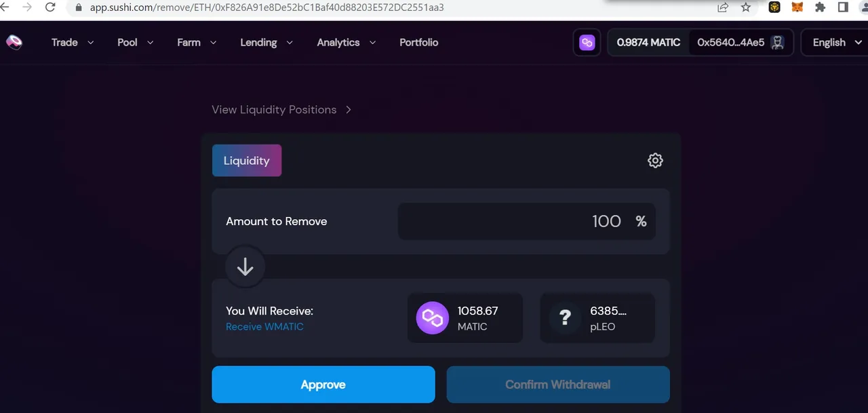Image resolution: width=868 pixels, height=413 pixels.
Task: Expand the Farm menu
Action: (197, 42)
